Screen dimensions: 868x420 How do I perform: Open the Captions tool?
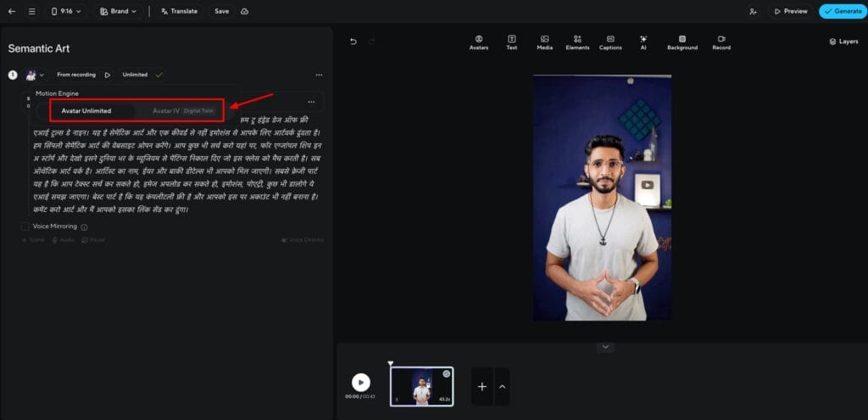pyautogui.click(x=610, y=42)
